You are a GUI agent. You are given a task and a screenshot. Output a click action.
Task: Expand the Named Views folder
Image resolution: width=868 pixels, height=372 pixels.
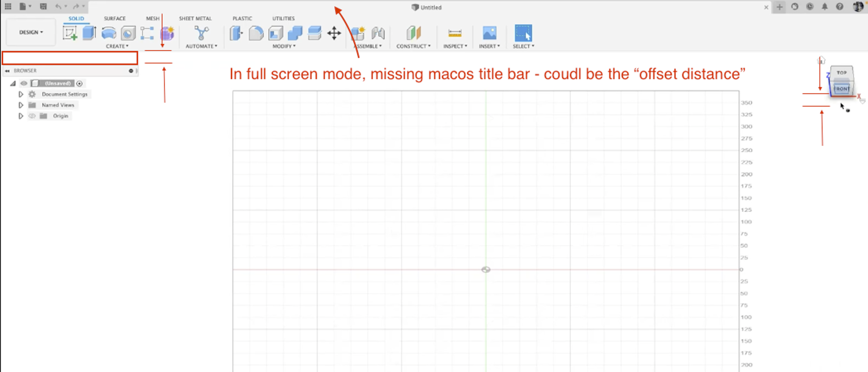pyautogui.click(x=21, y=105)
